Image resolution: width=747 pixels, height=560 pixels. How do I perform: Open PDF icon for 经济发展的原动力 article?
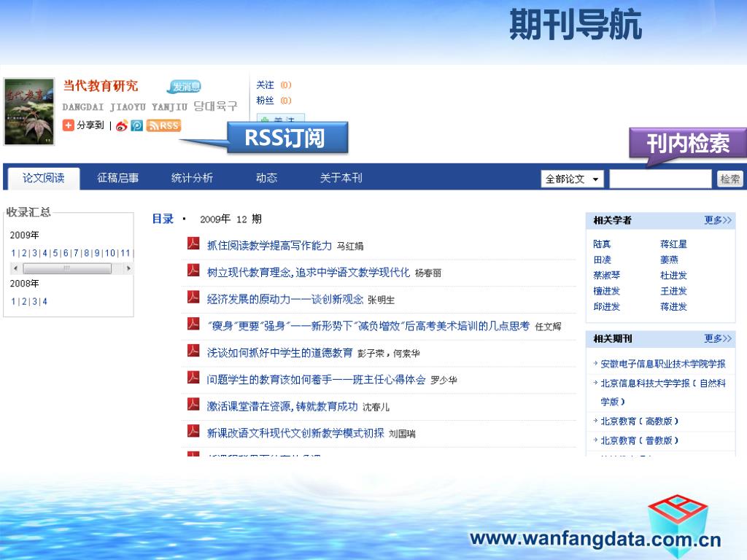[x=193, y=297]
